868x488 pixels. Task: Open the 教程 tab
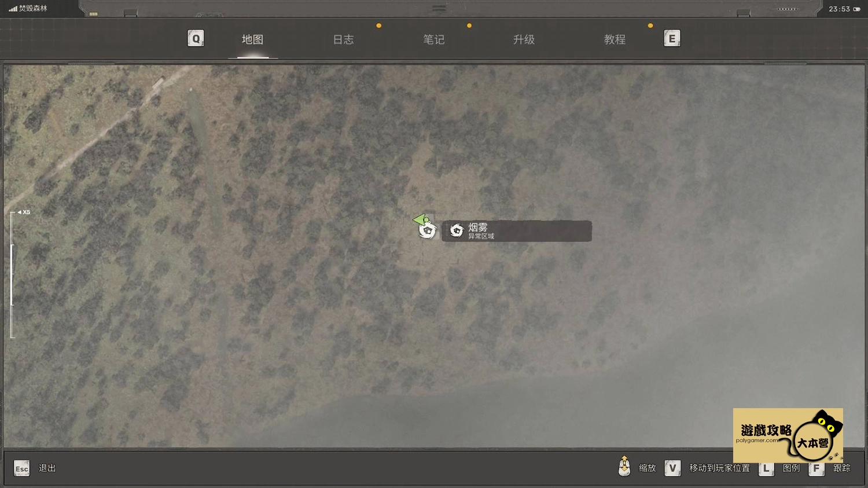(615, 39)
